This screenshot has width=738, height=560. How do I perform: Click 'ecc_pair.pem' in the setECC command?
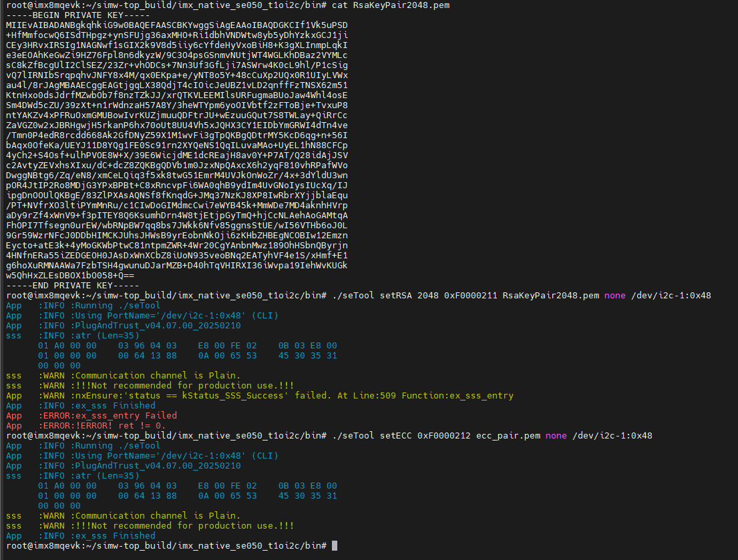pyautogui.click(x=508, y=435)
